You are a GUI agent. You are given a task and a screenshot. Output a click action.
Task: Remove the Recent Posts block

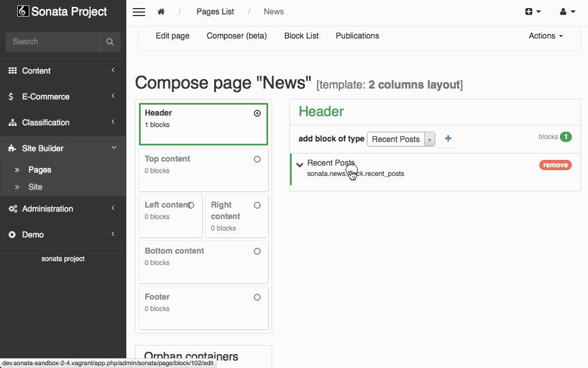pyautogui.click(x=555, y=165)
